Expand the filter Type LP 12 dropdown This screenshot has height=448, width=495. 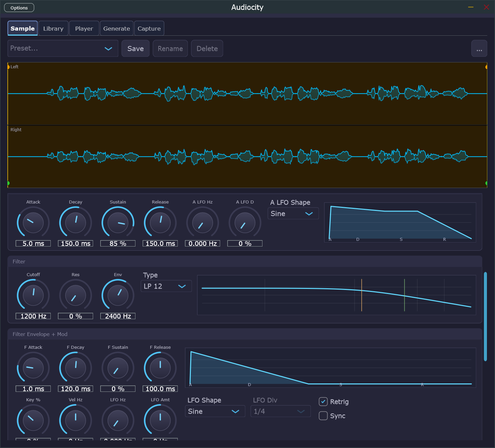point(166,286)
